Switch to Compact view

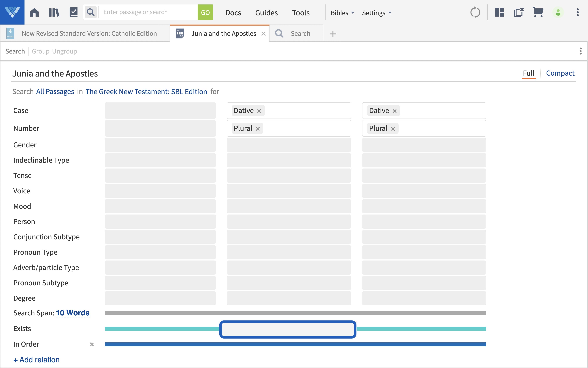[560, 73]
